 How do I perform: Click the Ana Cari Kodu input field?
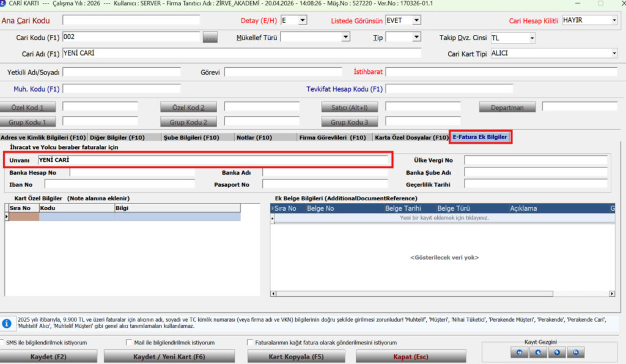coord(131,20)
